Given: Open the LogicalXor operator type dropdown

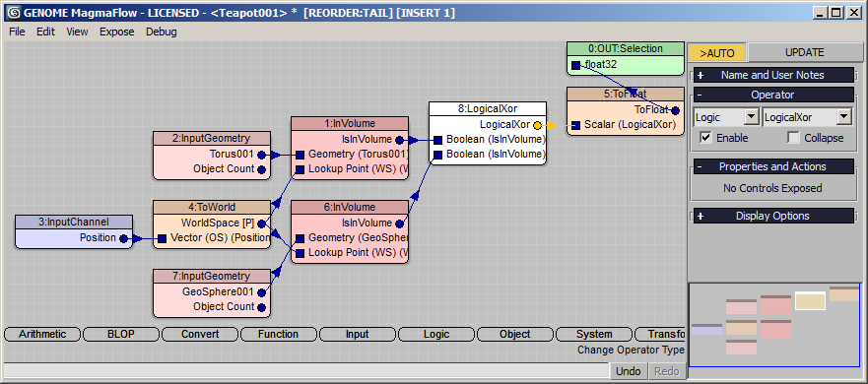Looking at the screenshot, I should click(843, 117).
